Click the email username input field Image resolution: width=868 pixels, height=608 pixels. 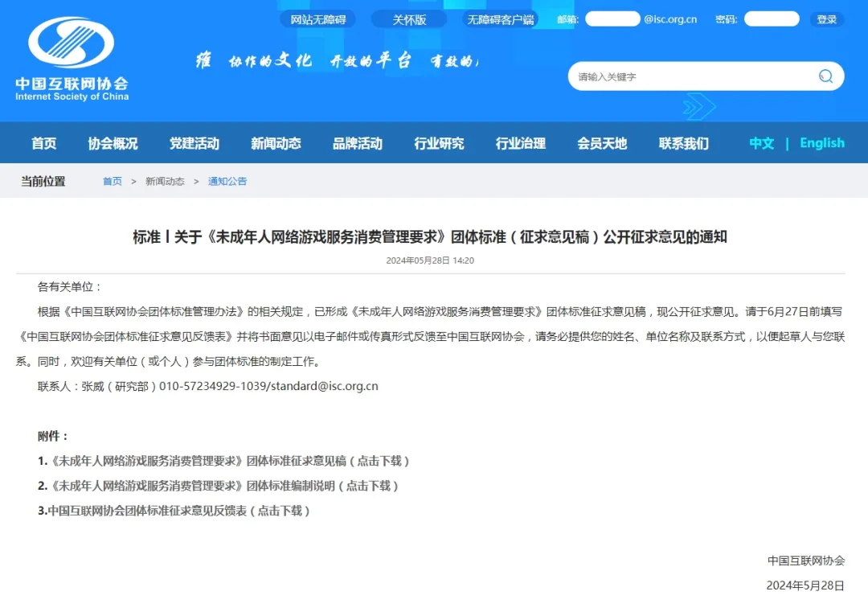(612, 19)
